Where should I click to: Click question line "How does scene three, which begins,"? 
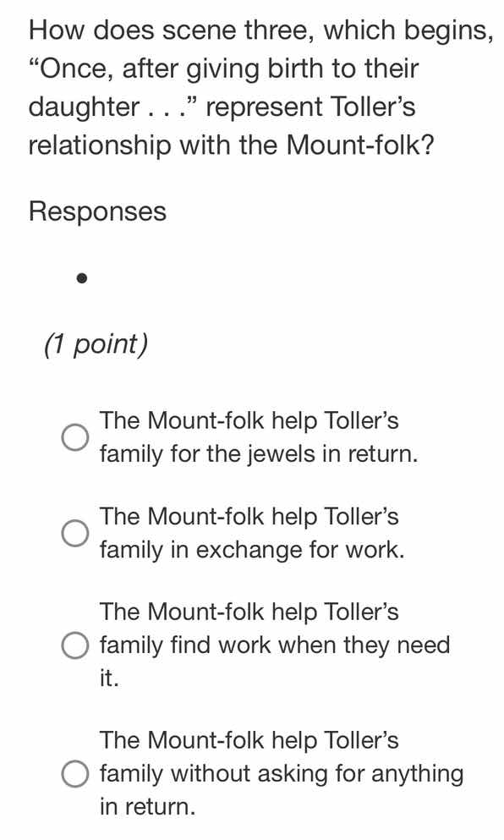click(260, 30)
